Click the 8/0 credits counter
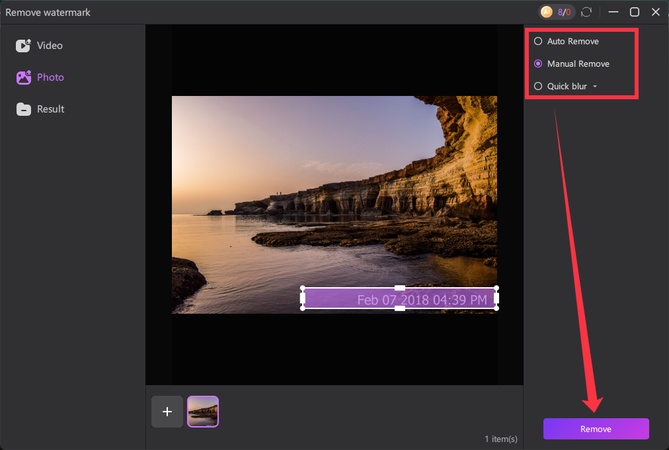This screenshot has height=450, width=669. pos(564,12)
